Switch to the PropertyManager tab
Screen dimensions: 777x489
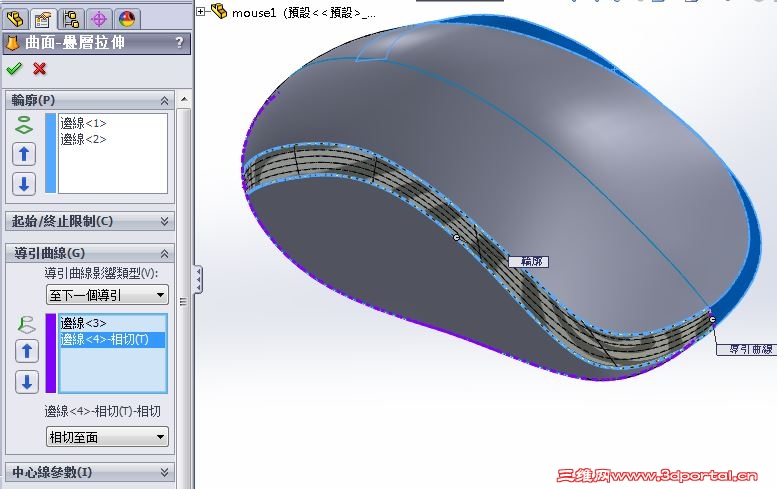[x=43, y=19]
